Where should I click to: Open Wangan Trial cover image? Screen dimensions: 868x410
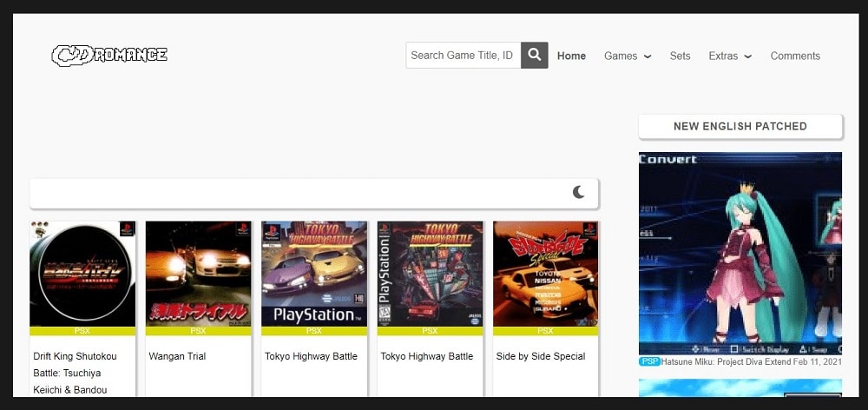coord(198,274)
